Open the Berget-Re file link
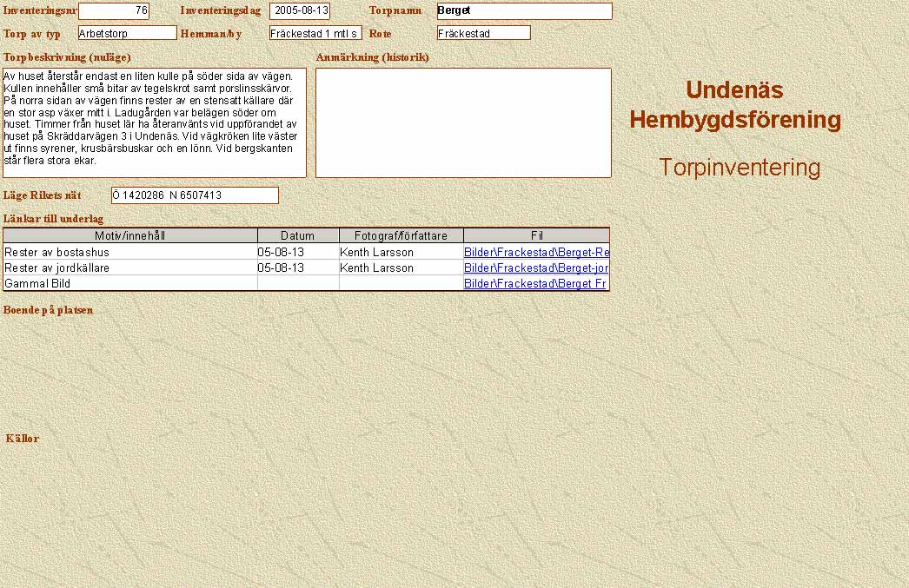This screenshot has height=588, width=909. click(x=536, y=253)
